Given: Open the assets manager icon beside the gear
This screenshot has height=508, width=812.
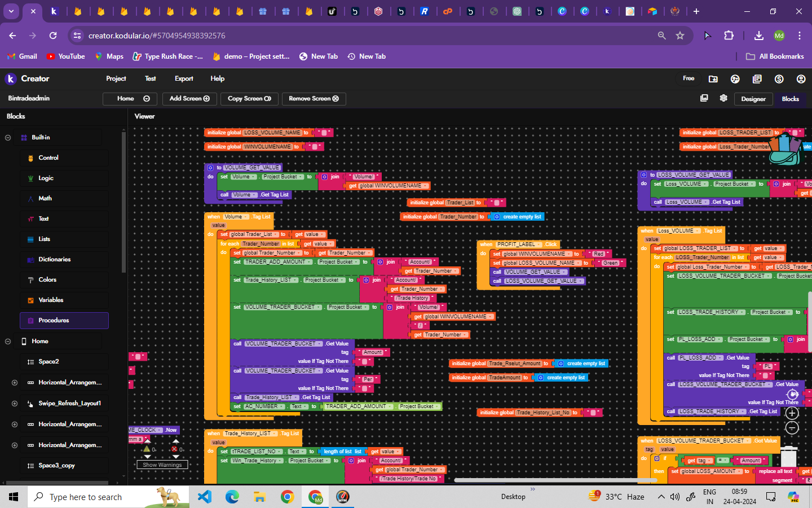Looking at the screenshot, I should coord(704,98).
